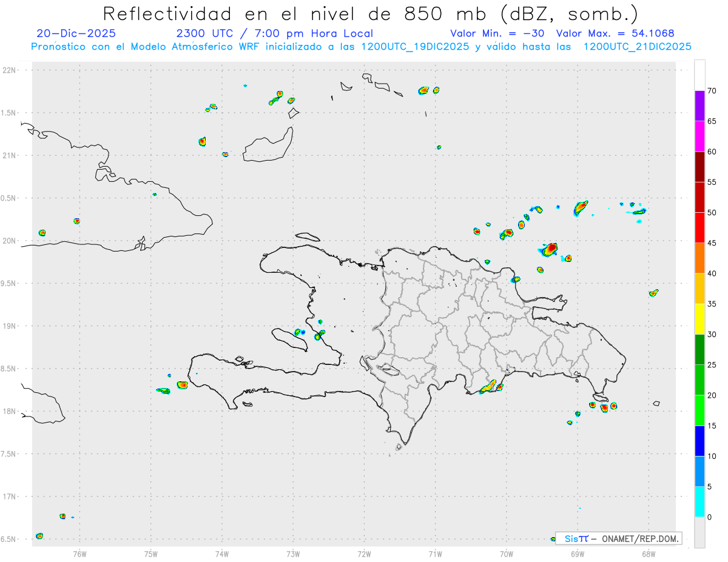The width and height of the screenshot is (728, 562).
Task: Click the '17N' latitude label
Action: pyautogui.click(x=10, y=497)
